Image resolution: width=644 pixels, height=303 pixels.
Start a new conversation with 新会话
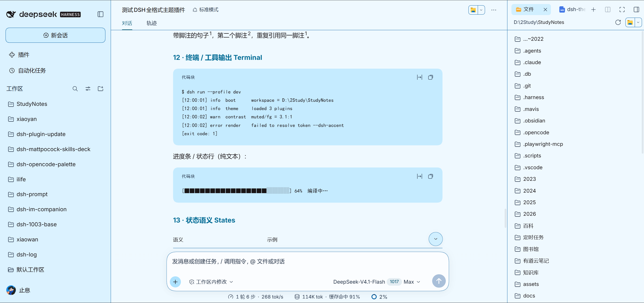pos(55,35)
